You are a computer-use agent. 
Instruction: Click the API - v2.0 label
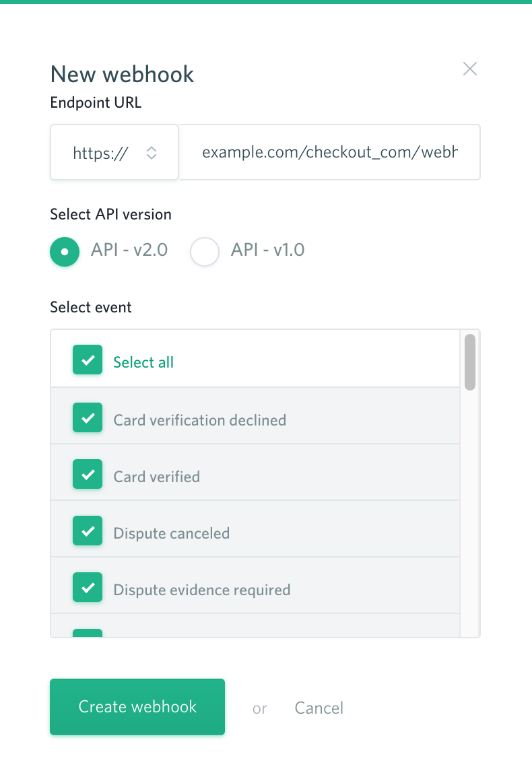pos(129,250)
